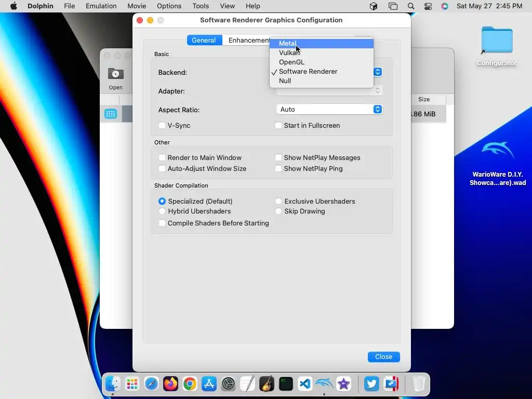The width and height of the screenshot is (532, 399).
Task: Choose Software Renderer backend option
Action: (x=321, y=72)
